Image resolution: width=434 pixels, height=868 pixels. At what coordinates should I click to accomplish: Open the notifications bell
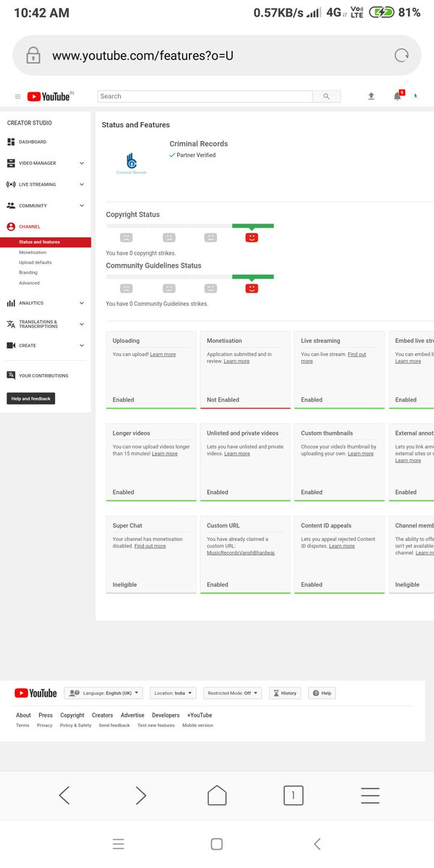tap(397, 96)
